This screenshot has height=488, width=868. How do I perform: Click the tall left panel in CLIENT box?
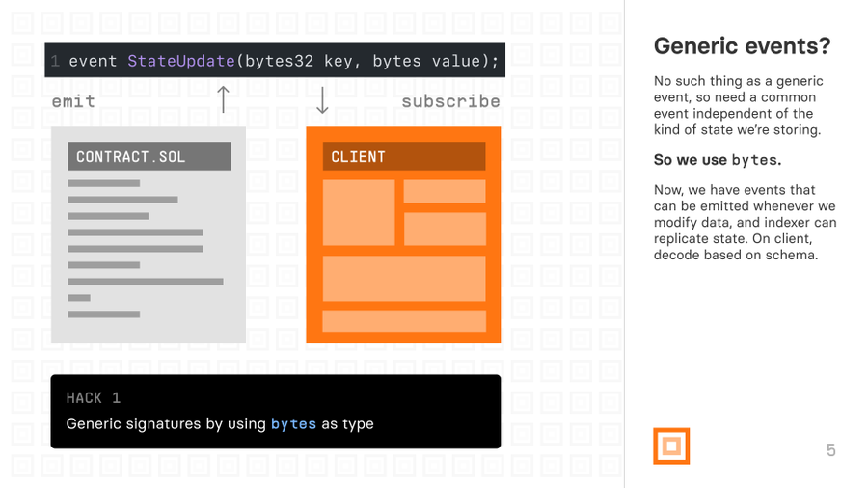pos(359,212)
